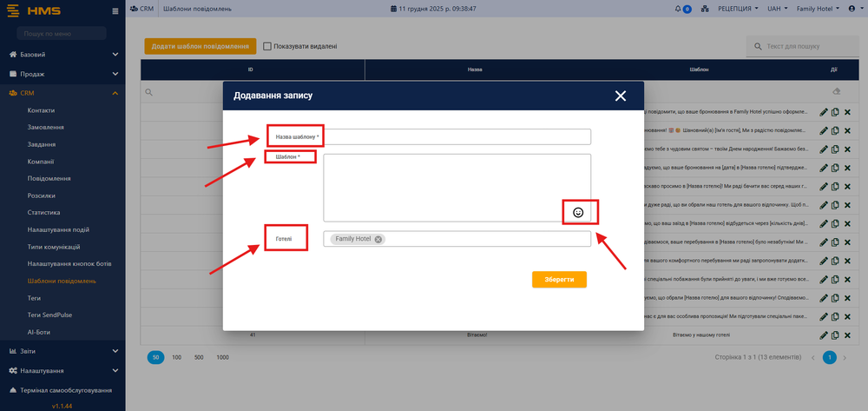The height and width of the screenshot is (411, 868).
Task: Click the edit pencil for the Вітаємо! row
Action: pos(823,335)
